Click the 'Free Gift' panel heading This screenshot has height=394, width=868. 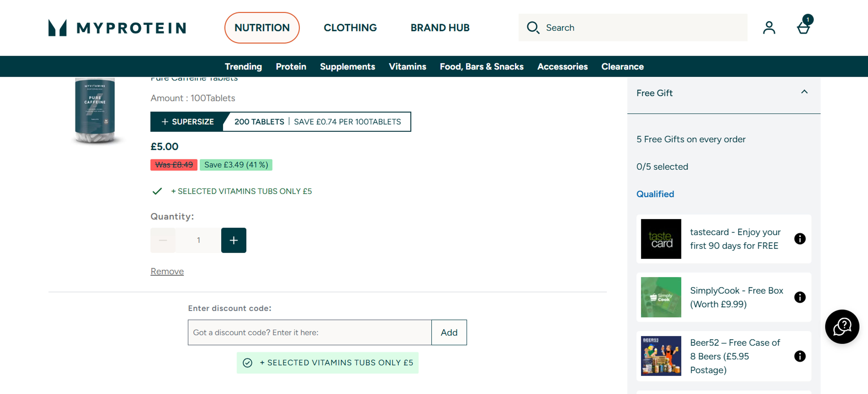(654, 93)
